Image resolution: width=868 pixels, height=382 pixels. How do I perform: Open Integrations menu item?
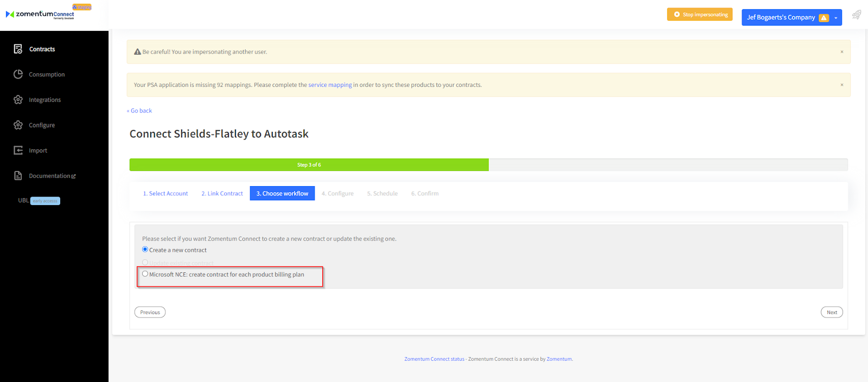click(x=44, y=100)
